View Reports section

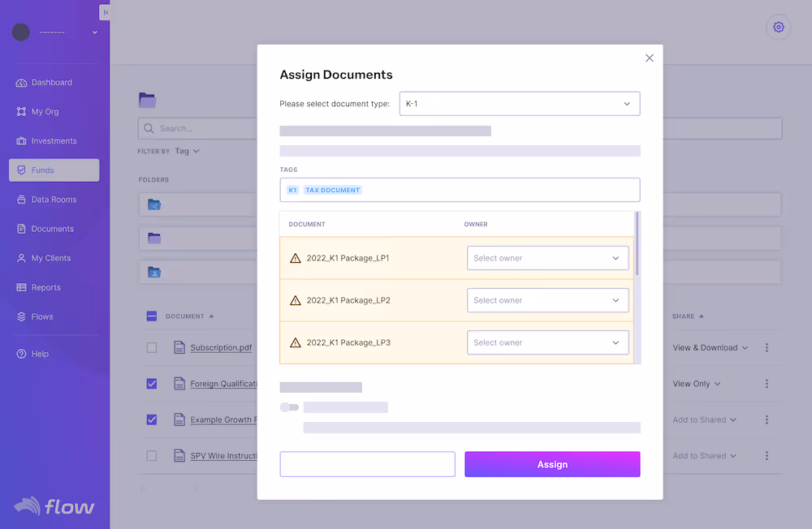click(39, 286)
